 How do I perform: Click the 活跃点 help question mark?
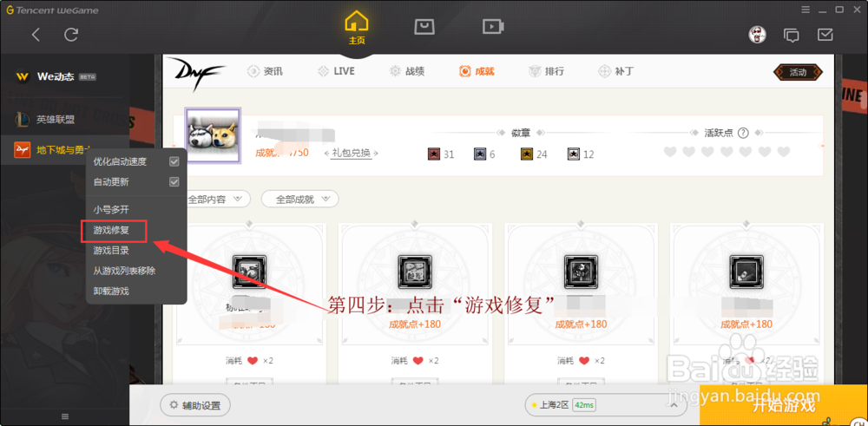pos(744,133)
